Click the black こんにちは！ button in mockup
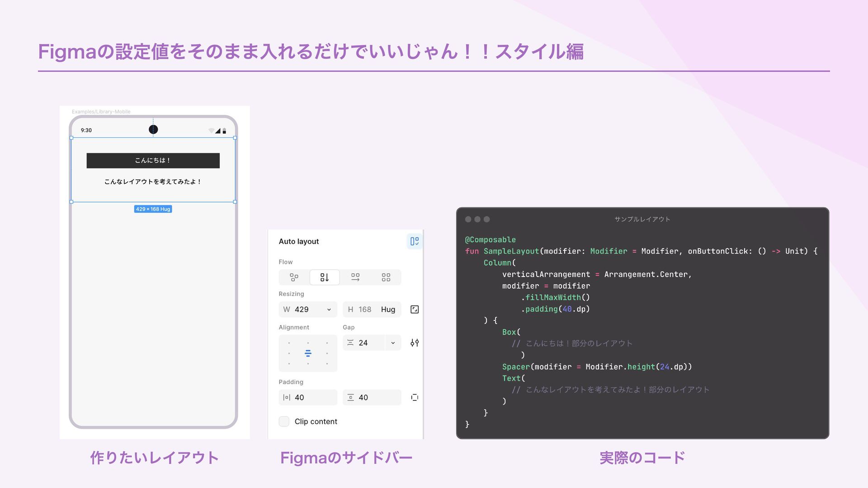 coord(153,160)
